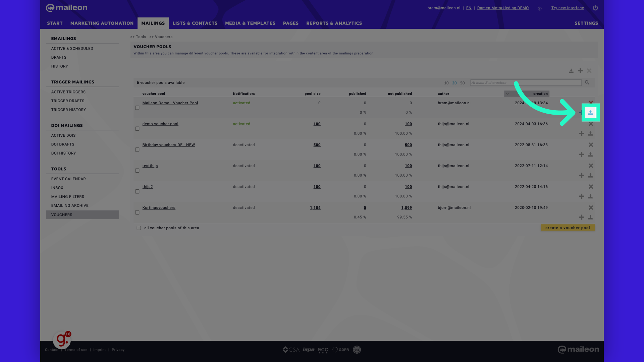This screenshot has width=644, height=362.
Task: Navigate to LISTS & CONTACTS menu
Action: click(195, 23)
